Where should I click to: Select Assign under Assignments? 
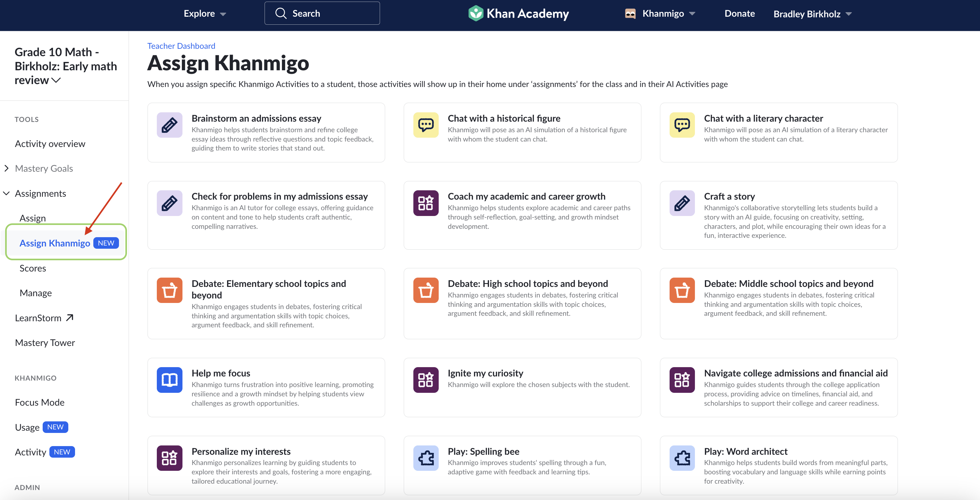33,218
